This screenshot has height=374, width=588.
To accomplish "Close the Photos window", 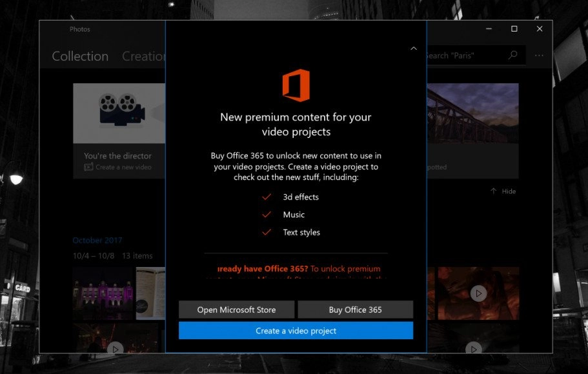I will point(540,29).
